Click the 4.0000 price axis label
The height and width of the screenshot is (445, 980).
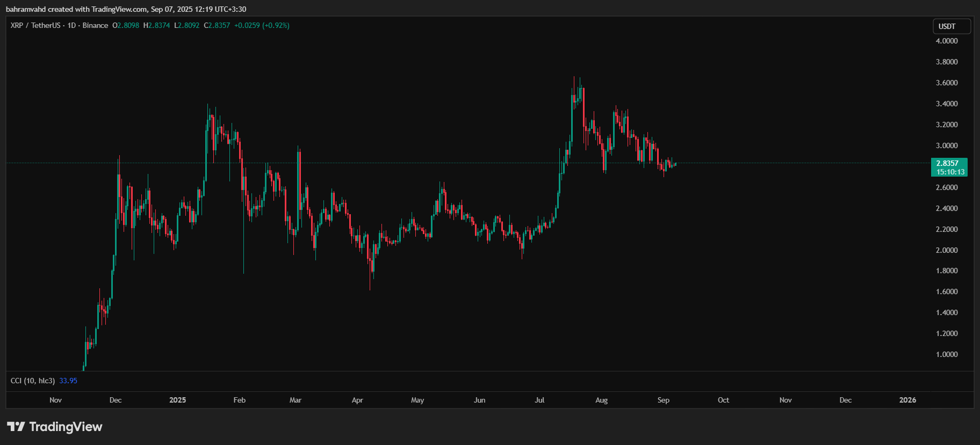947,41
